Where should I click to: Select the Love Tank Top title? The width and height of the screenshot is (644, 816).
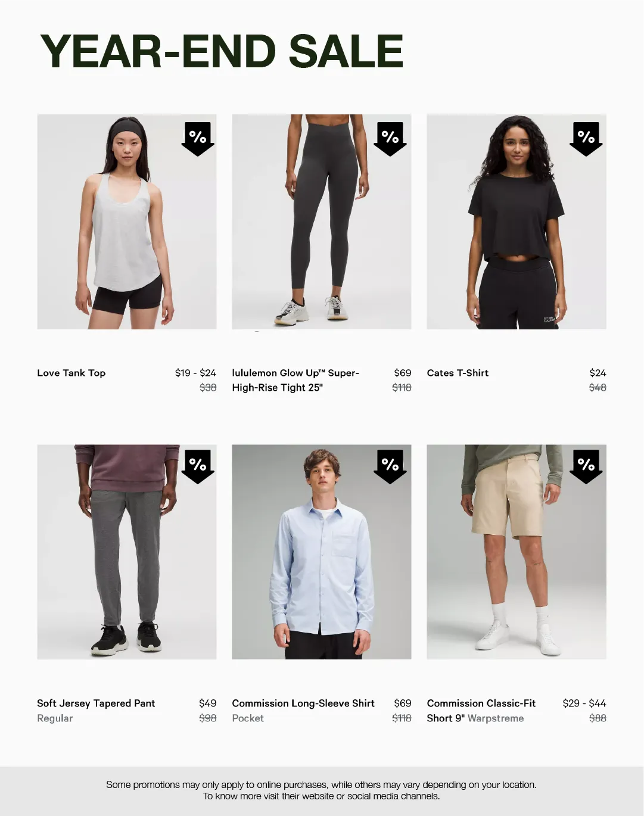(x=71, y=373)
